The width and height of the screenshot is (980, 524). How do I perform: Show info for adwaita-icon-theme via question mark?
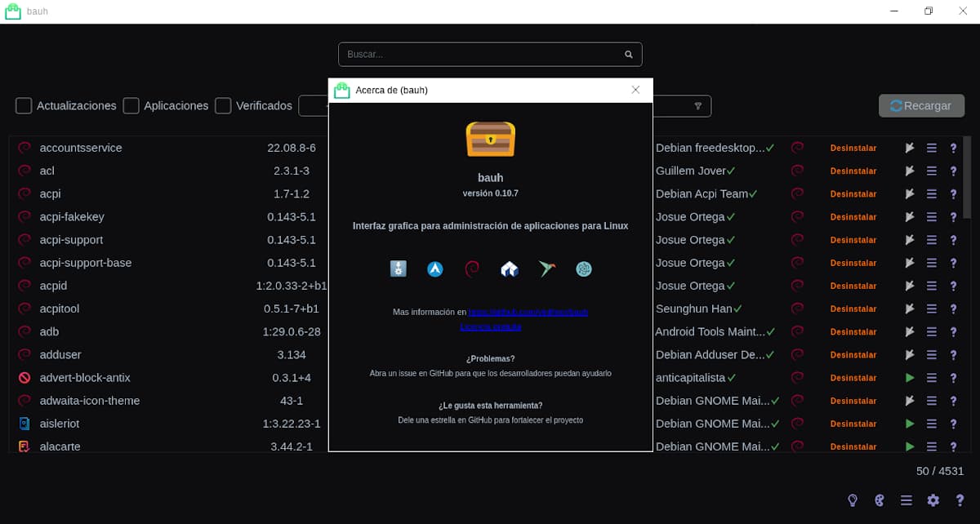pos(952,401)
